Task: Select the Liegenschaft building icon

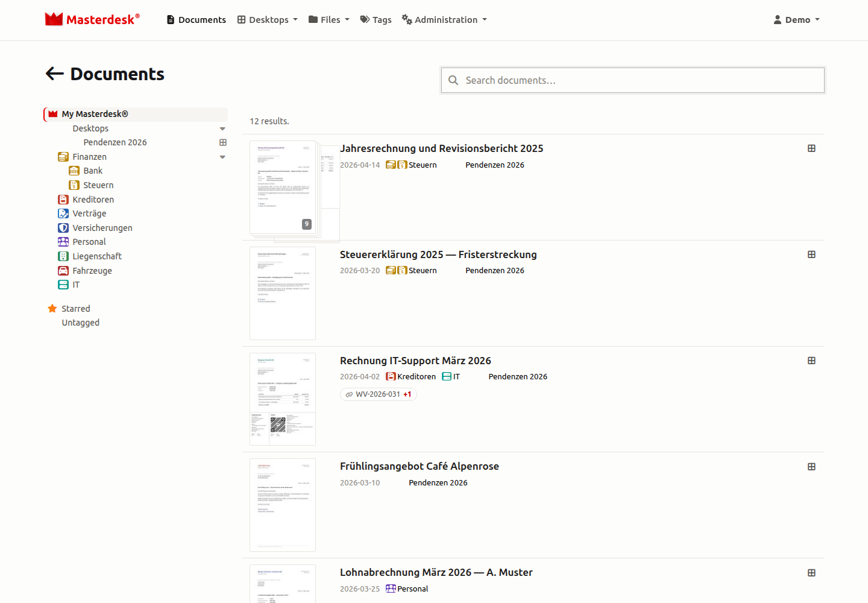Action: pos(63,256)
